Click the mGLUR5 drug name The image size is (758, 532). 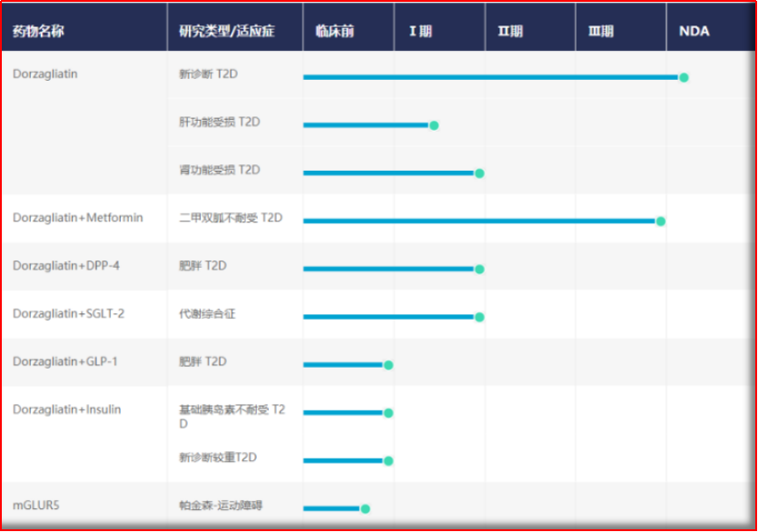[36, 506]
